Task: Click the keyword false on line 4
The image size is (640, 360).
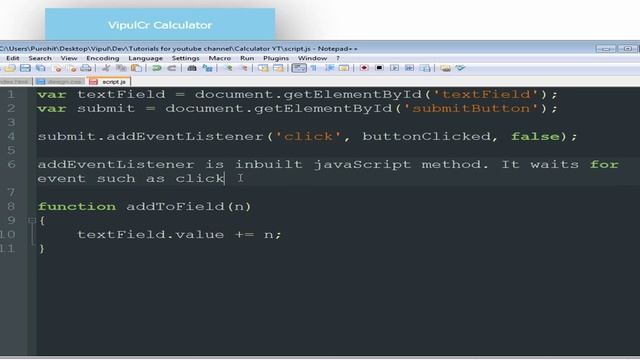Action: tap(535, 136)
